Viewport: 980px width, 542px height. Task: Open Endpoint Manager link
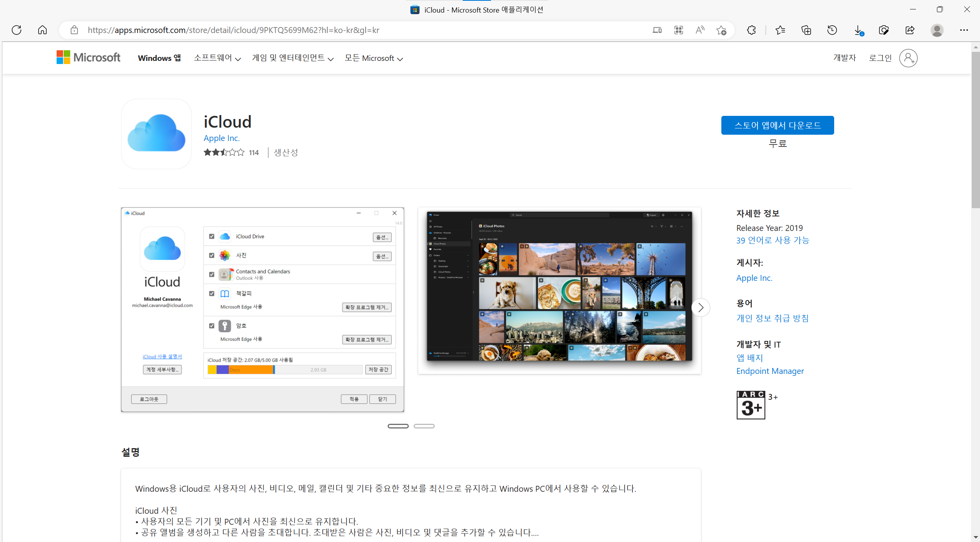[770, 371]
